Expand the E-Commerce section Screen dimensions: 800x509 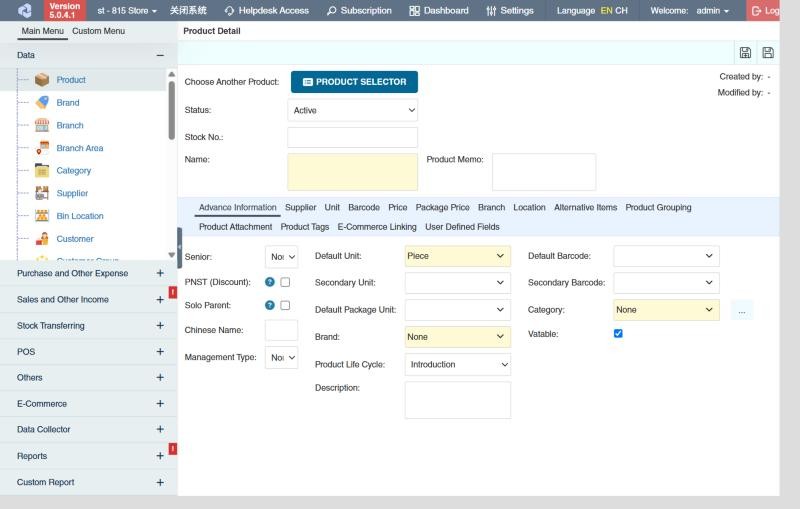coord(160,403)
